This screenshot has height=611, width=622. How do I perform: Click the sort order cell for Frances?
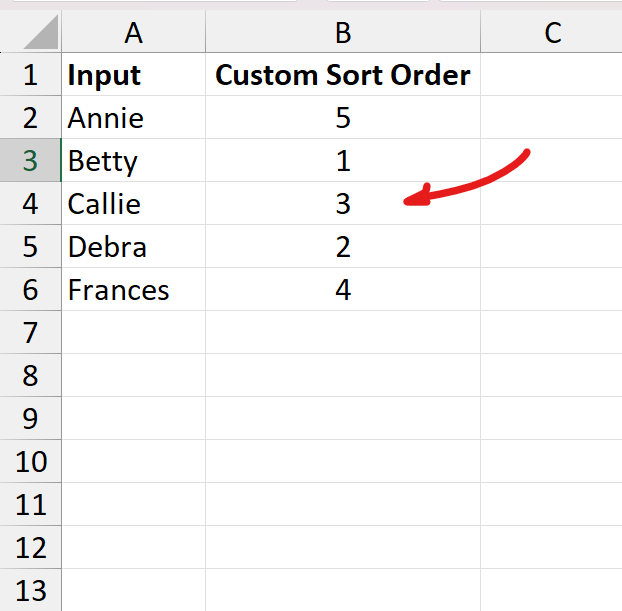point(342,290)
